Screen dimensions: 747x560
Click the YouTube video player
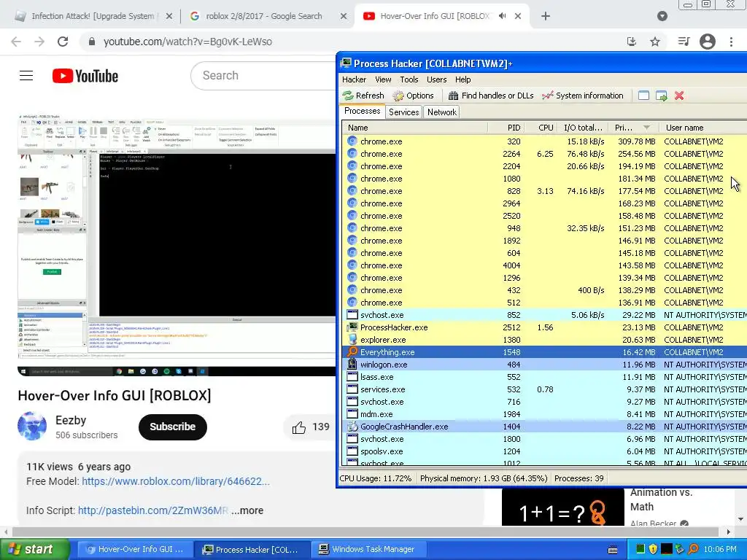tap(177, 245)
